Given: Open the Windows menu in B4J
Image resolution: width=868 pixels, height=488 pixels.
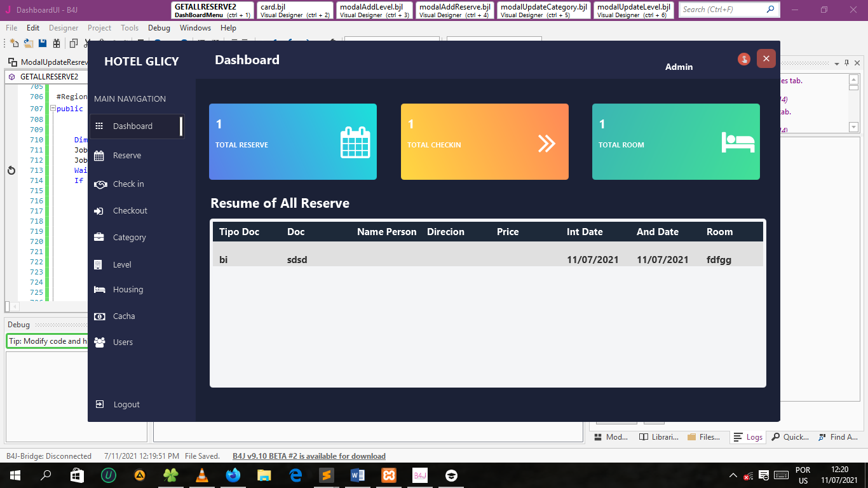Looking at the screenshot, I should pos(195,28).
